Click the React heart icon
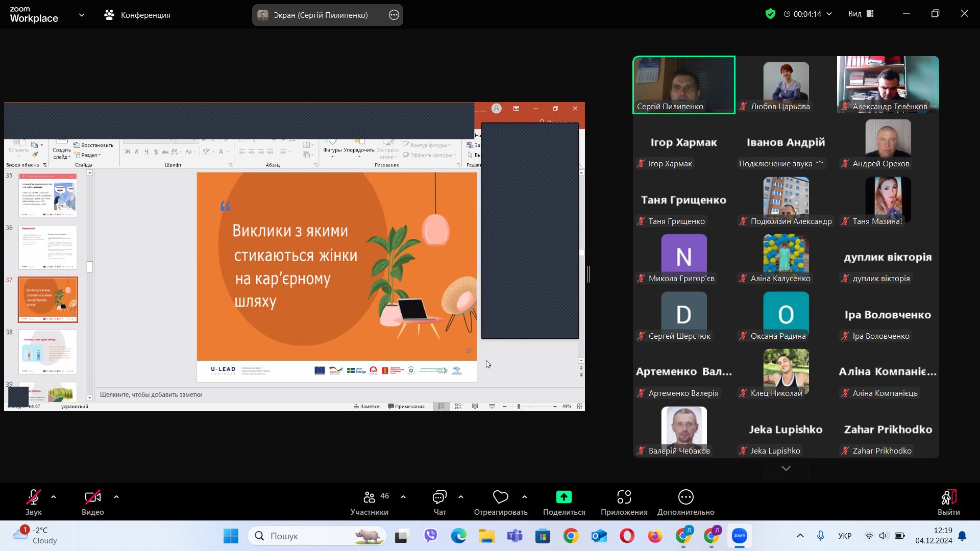The width and height of the screenshot is (980, 551). [x=500, y=497]
